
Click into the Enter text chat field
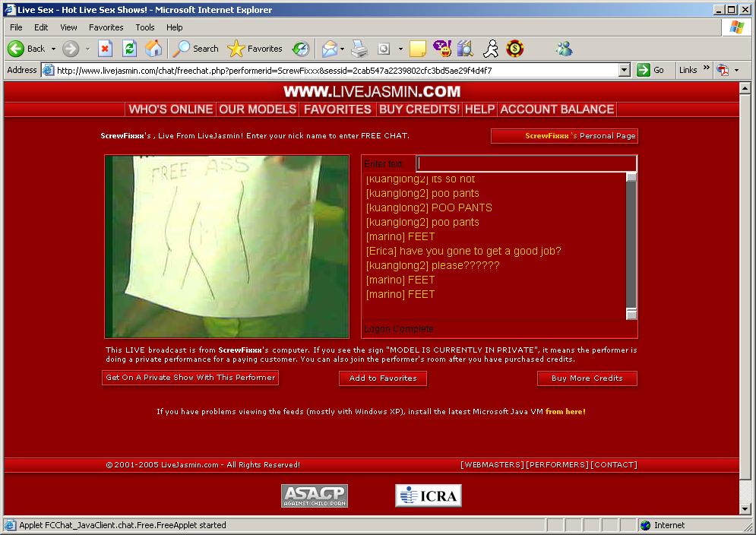[527, 163]
